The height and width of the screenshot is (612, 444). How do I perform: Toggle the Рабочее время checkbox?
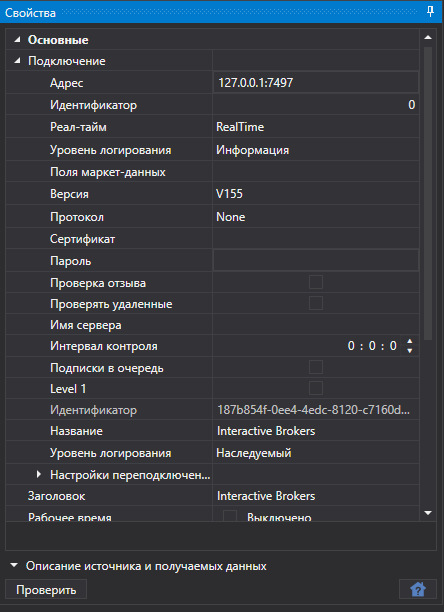coord(230,516)
